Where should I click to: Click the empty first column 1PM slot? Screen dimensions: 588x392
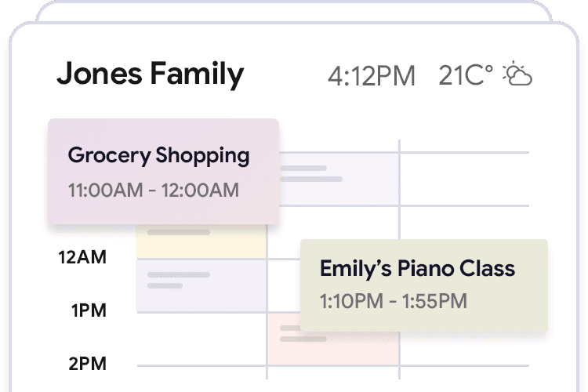click(x=201, y=339)
